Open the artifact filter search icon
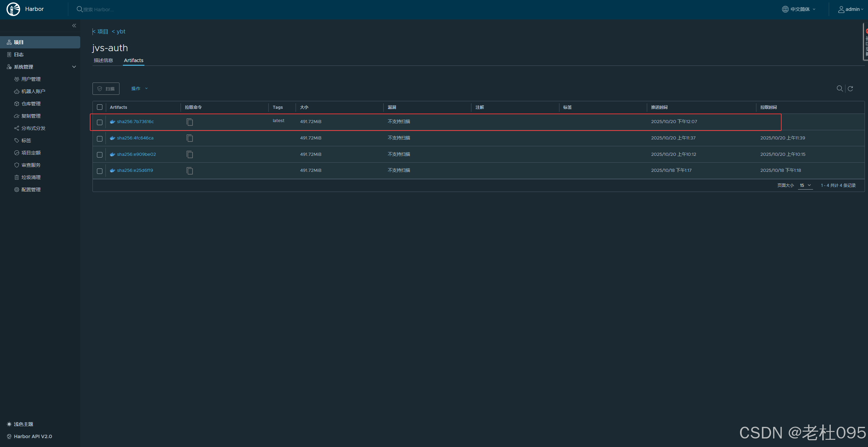The height and width of the screenshot is (447, 868). 839,89
